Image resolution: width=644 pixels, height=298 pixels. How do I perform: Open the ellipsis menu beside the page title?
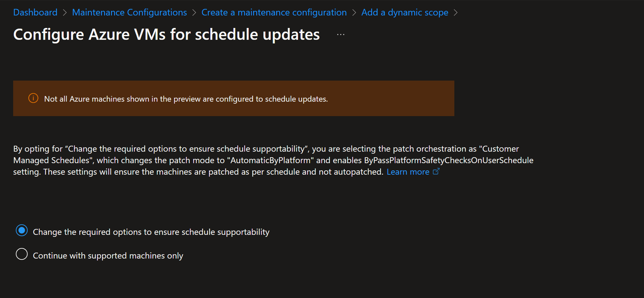pyautogui.click(x=340, y=34)
